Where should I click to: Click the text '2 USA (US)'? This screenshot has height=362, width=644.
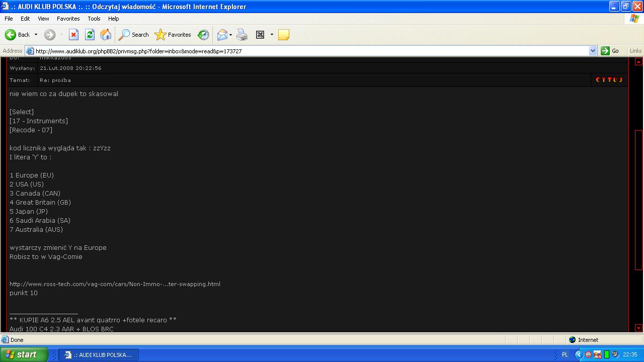(27, 184)
